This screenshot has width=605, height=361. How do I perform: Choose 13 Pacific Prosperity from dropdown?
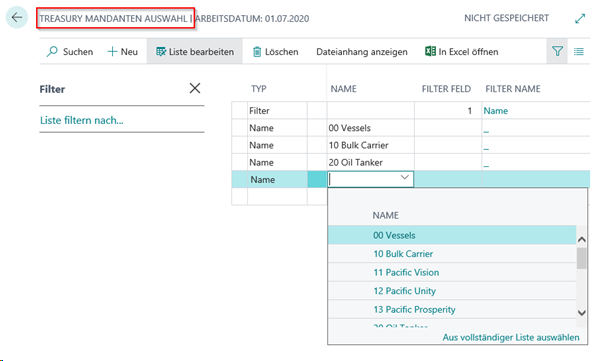[x=452, y=309]
